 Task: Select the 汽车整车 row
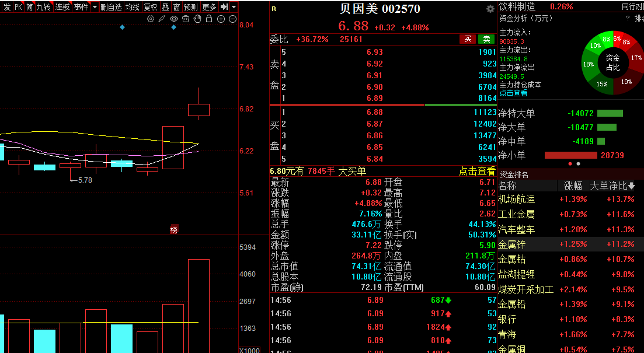click(571, 229)
